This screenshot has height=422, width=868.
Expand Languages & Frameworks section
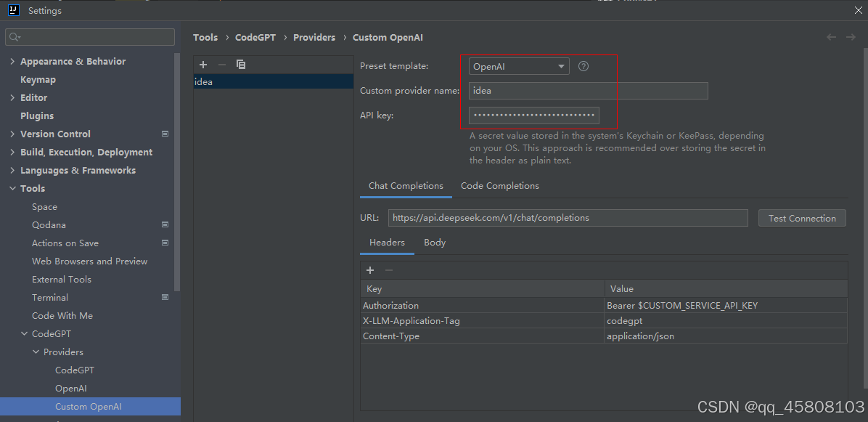point(12,171)
